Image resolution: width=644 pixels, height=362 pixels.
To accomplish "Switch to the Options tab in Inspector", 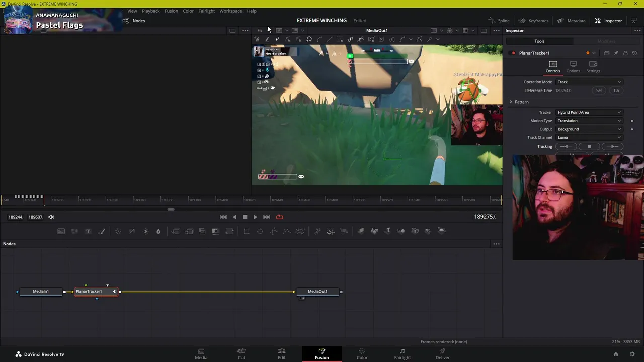I will click(573, 67).
